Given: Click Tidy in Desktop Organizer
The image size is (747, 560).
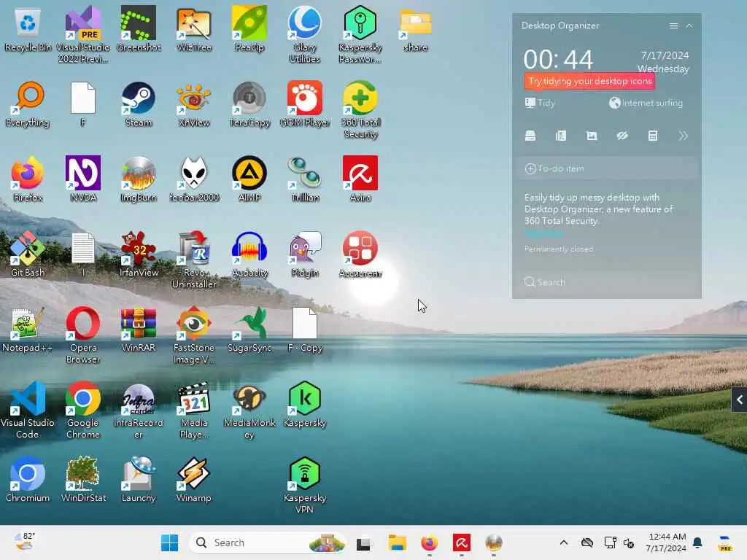Looking at the screenshot, I should tap(540, 103).
